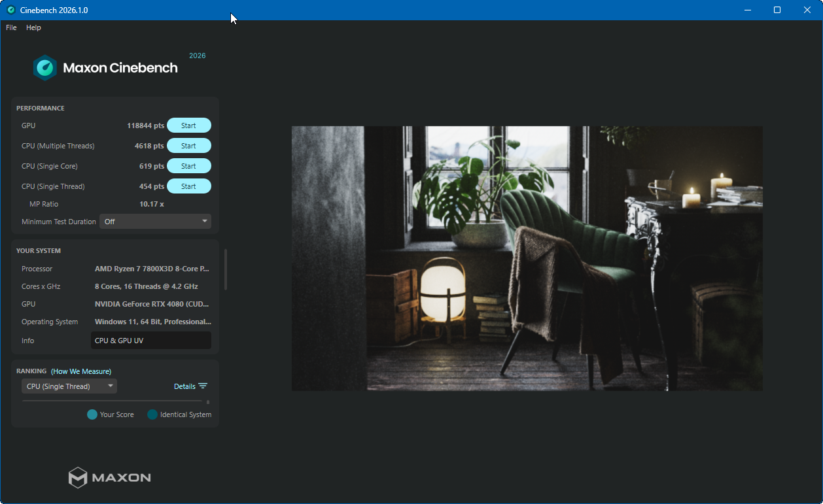Open the How We Measure link
This screenshot has height=504, width=823.
[81, 371]
